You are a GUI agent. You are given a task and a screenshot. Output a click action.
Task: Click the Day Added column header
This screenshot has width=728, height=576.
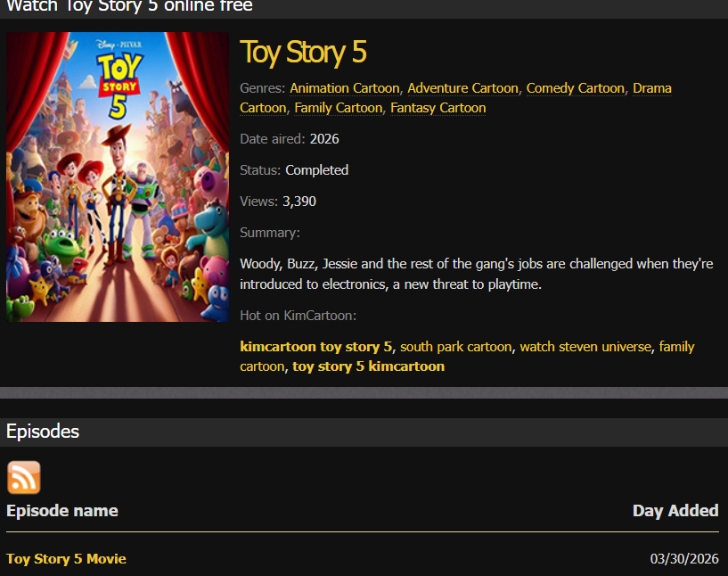pos(675,511)
